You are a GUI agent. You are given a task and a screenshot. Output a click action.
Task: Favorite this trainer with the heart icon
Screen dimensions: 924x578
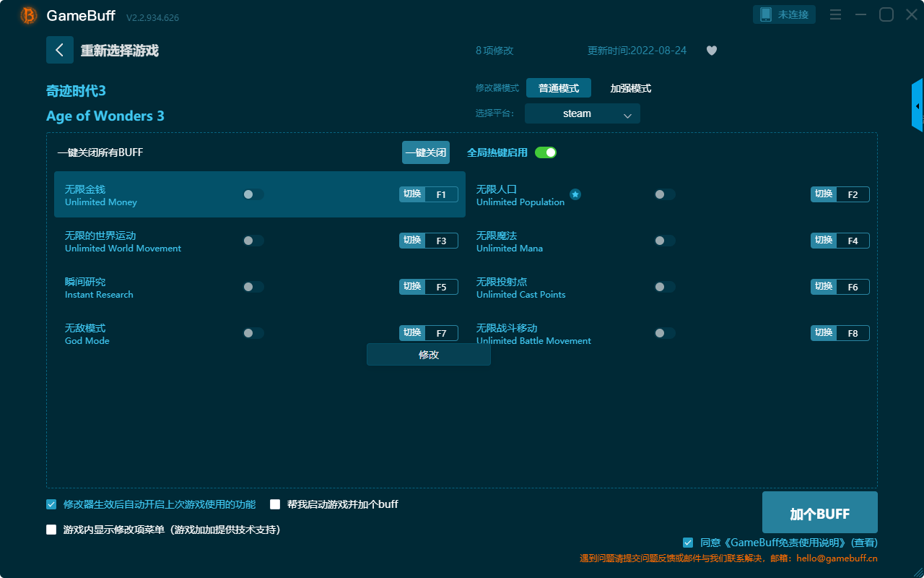[712, 51]
